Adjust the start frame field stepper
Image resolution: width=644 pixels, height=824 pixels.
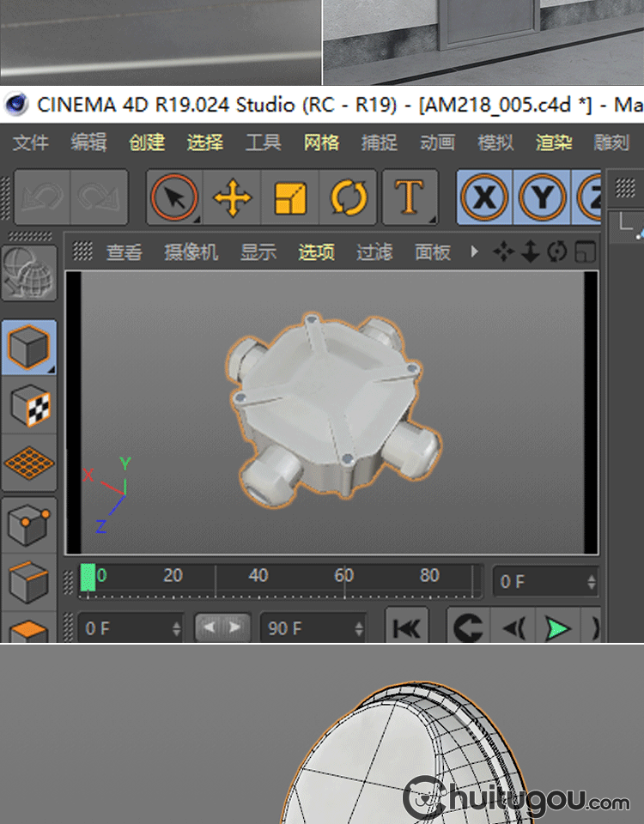point(177,628)
